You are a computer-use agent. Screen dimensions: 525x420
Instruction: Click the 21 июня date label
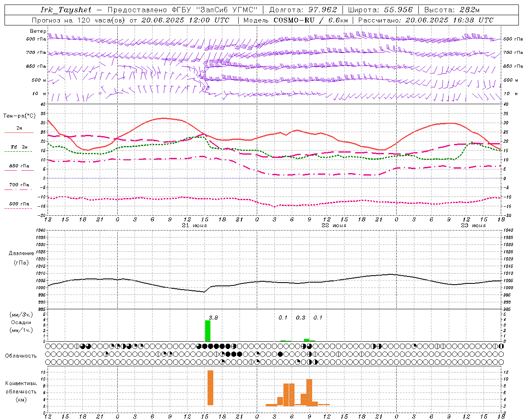click(194, 226)
